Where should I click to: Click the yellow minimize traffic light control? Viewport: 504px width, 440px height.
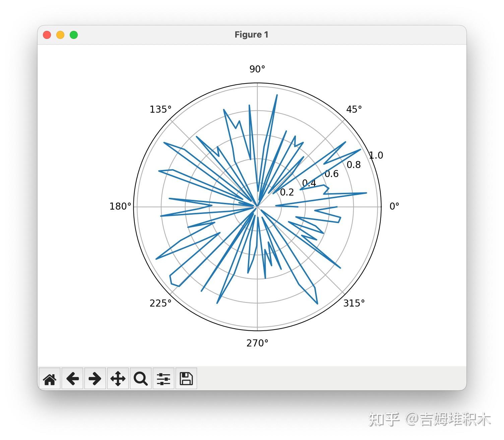pyautogui.click(x=61, y=35)
